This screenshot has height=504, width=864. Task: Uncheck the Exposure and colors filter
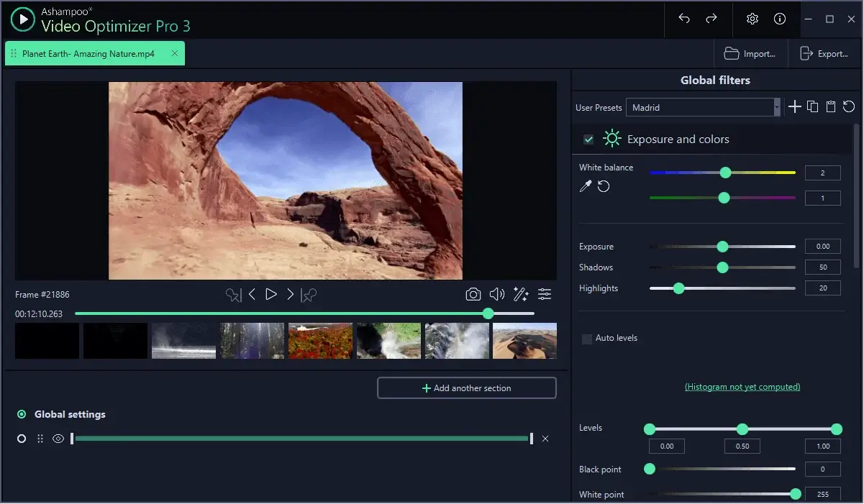[x=588, y=139]
